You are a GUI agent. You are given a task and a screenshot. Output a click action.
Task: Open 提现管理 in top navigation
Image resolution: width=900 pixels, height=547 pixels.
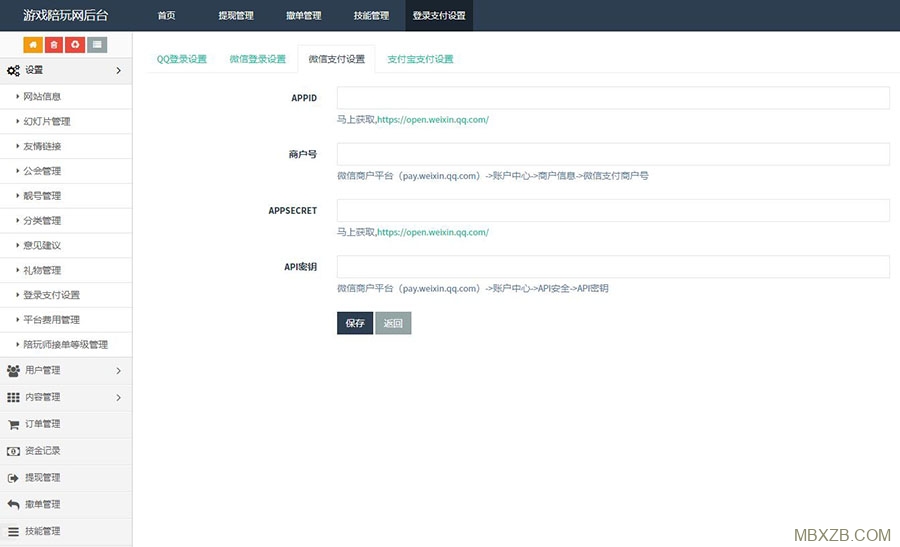[x=236, y=15]
